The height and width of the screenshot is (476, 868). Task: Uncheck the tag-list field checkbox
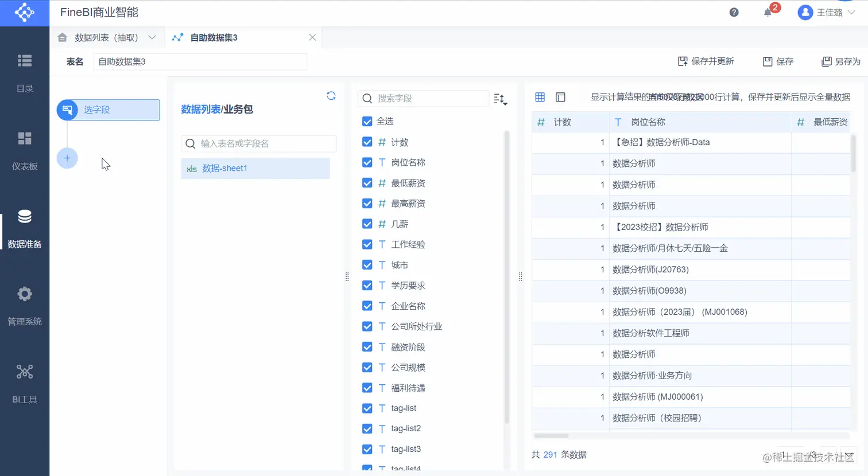pyautogui.click(x=367, y=408)
